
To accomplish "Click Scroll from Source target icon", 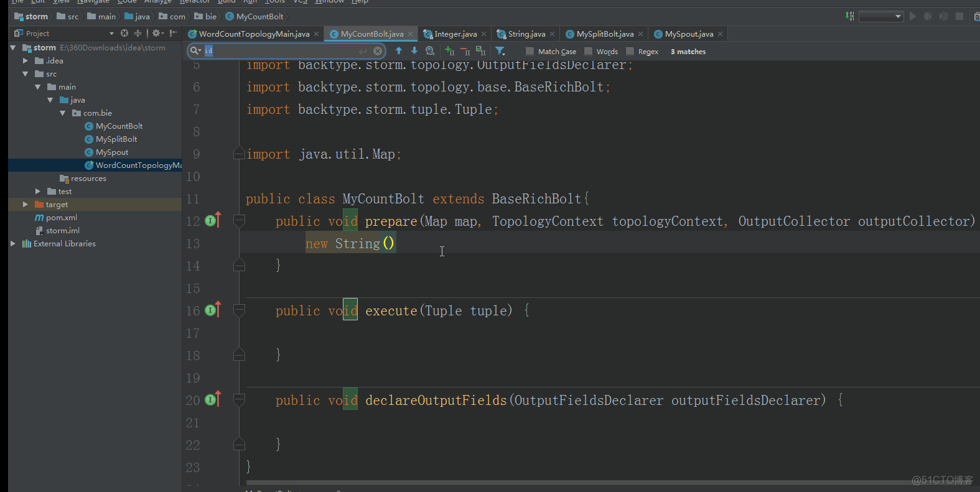I will 124,33.
